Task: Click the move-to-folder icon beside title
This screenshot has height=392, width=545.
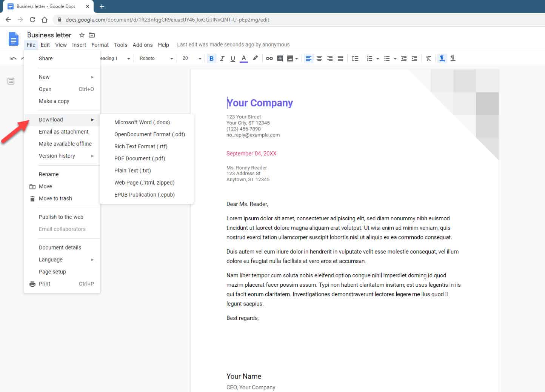Action: [92, 35]
